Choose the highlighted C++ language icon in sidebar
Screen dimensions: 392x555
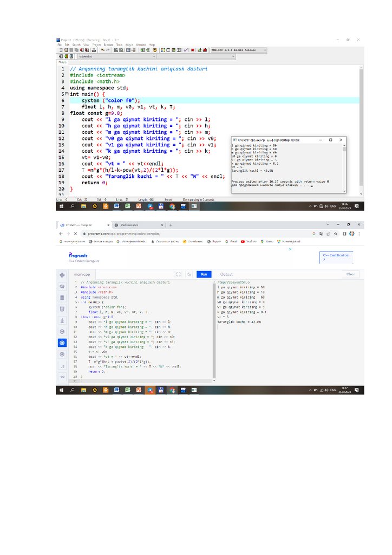[62, 343]
